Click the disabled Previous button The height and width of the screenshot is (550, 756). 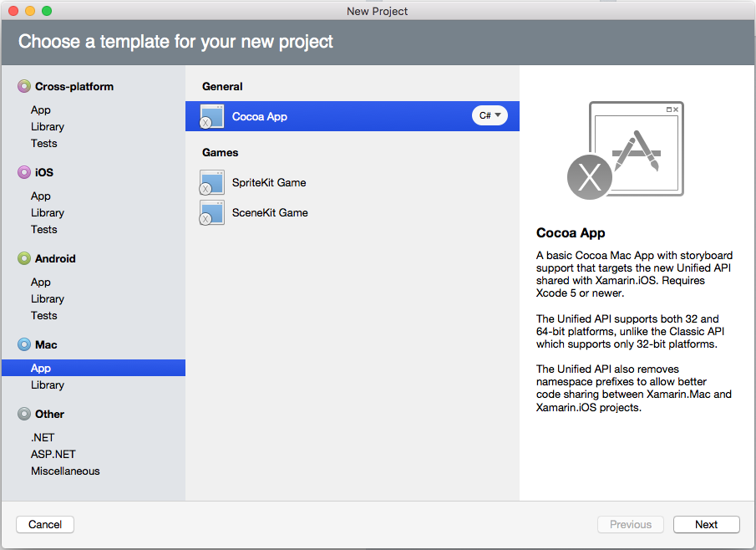pyautogui.click(x=630, y=524)
